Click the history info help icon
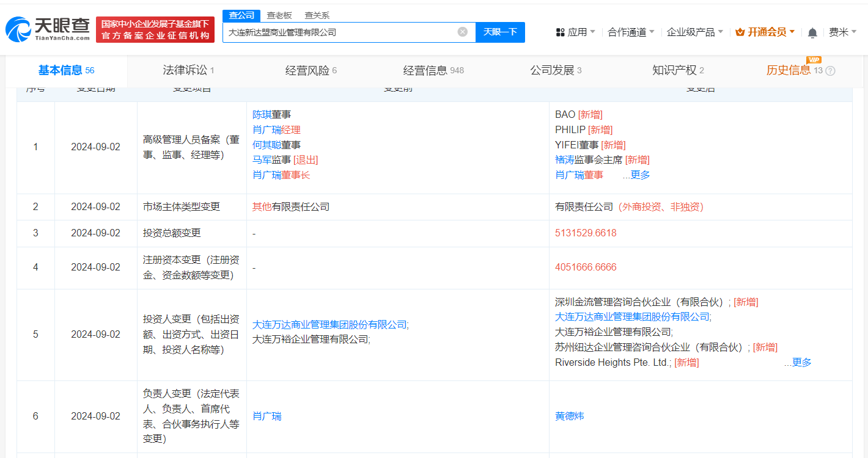This screenshot has height=458, width=868. click(830, 71)
